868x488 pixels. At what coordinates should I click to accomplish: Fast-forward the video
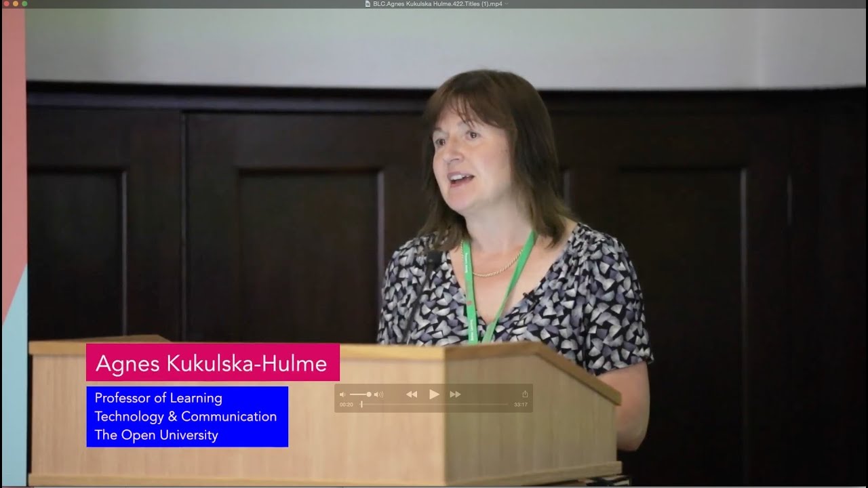(x=456, y=394)
